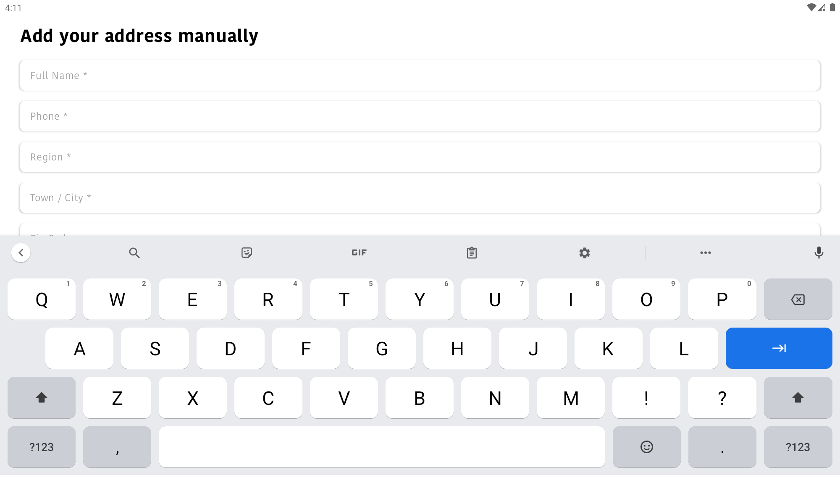The image size is (840, 504).
Task: Open keyboard search
Action: point(134,252)
